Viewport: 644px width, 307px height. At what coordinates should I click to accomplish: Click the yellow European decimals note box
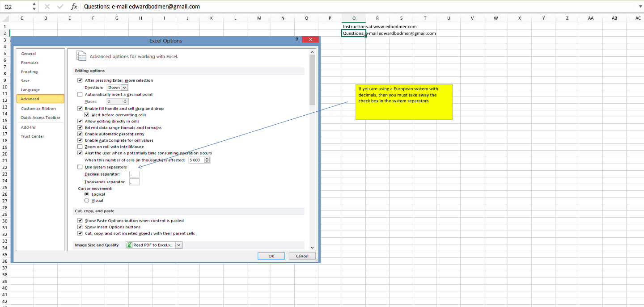click(x=404, y=102)
